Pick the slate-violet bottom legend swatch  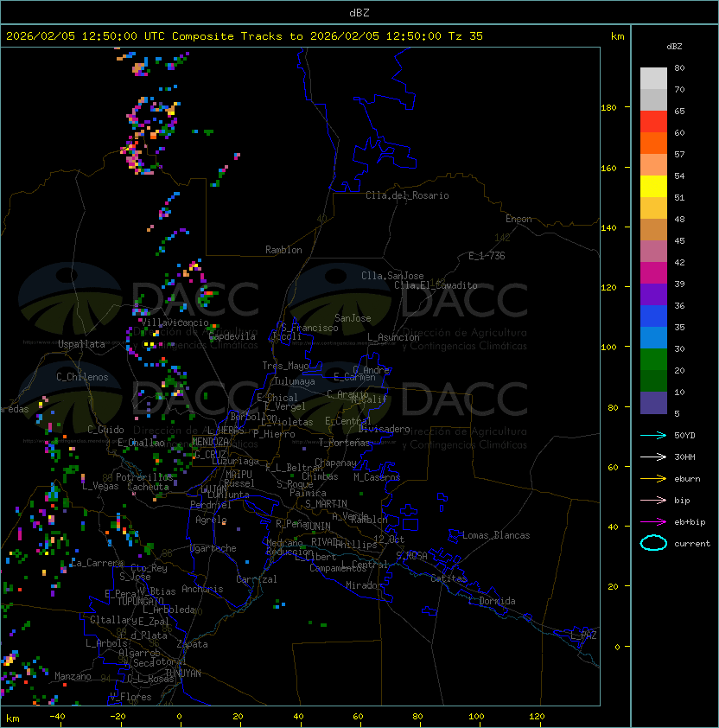pos(653,403)
